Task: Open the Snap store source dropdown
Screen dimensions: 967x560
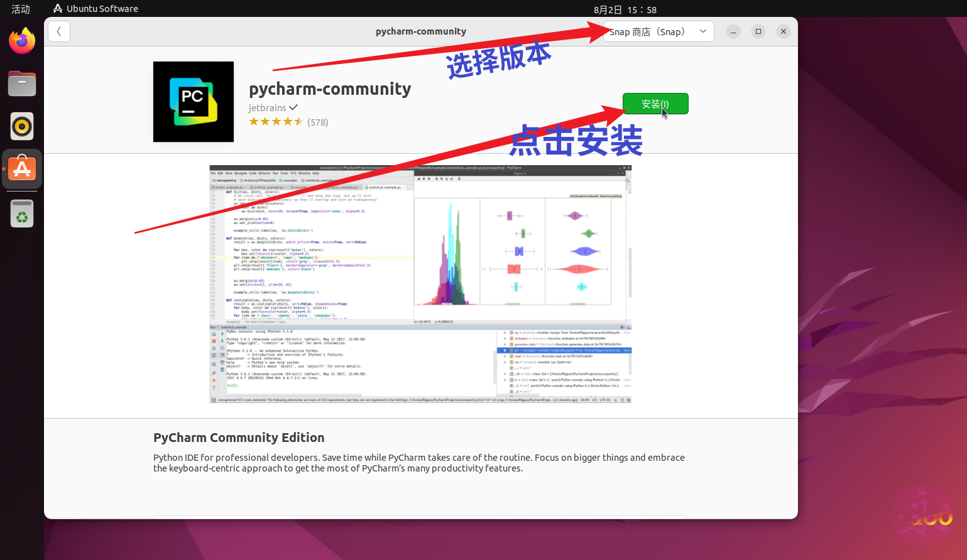Action: (658, 31)
